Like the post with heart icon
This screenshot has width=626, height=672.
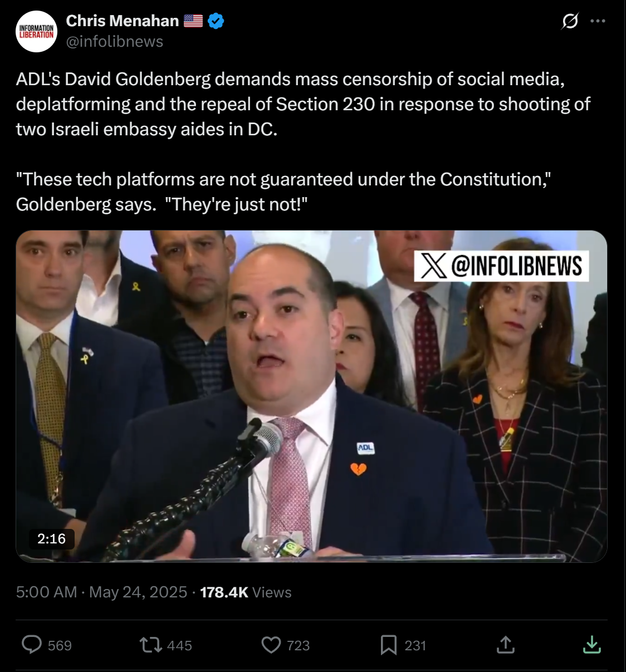[x=271, y=645]
